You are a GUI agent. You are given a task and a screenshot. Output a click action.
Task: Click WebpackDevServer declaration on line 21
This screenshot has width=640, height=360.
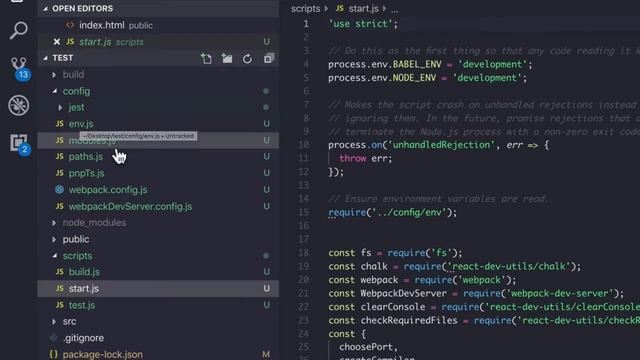point(403,293)
